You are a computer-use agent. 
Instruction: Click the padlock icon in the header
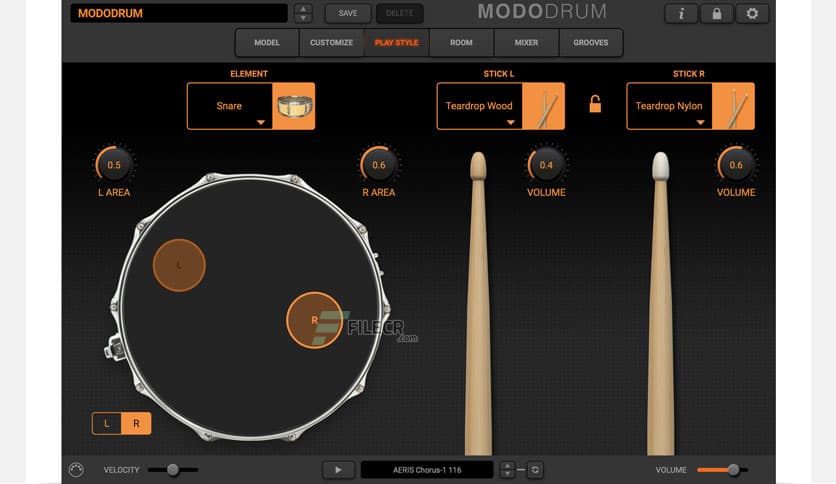tap(717, 14)
